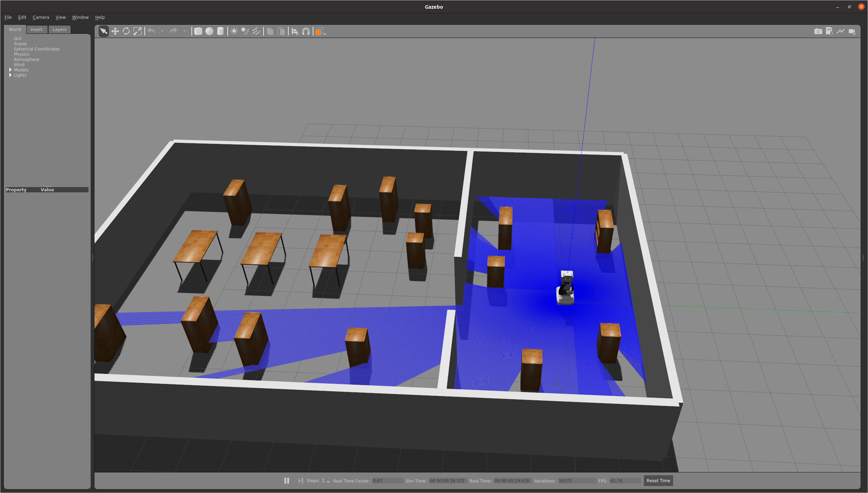Choose the Scale mode tool
868x493 pixels.
click(x=138, y=31)
